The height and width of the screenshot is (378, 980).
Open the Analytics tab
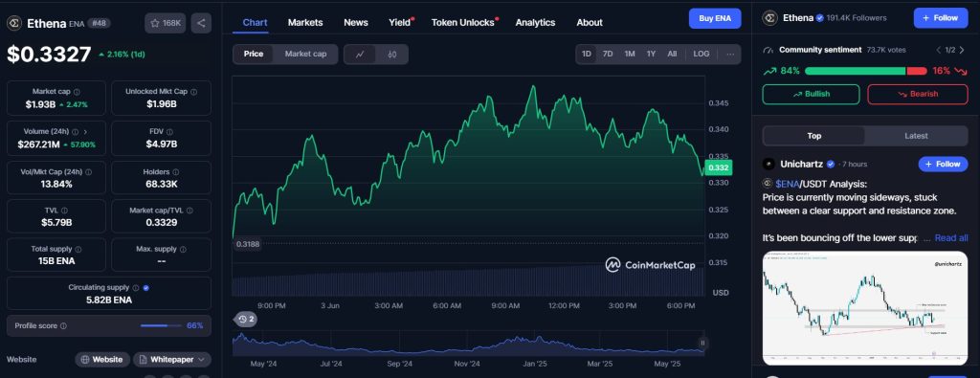coord(535,23)
